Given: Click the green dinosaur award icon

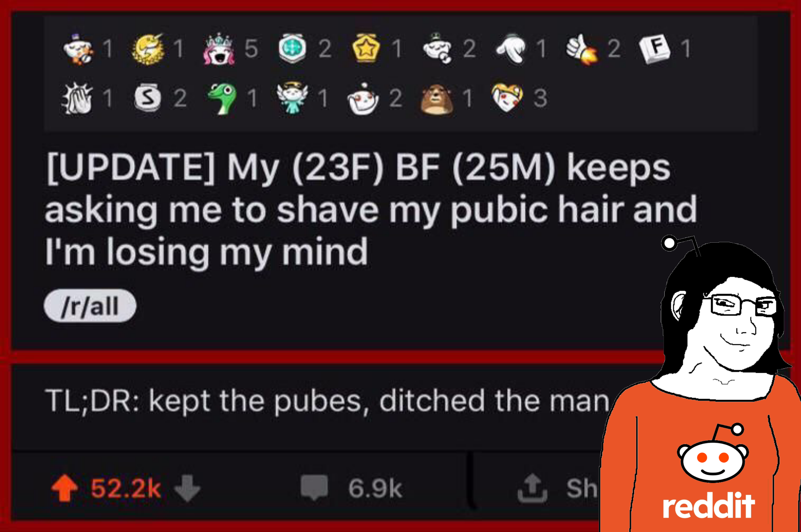Looking at the screenshot, I should (x=222, y=98).
